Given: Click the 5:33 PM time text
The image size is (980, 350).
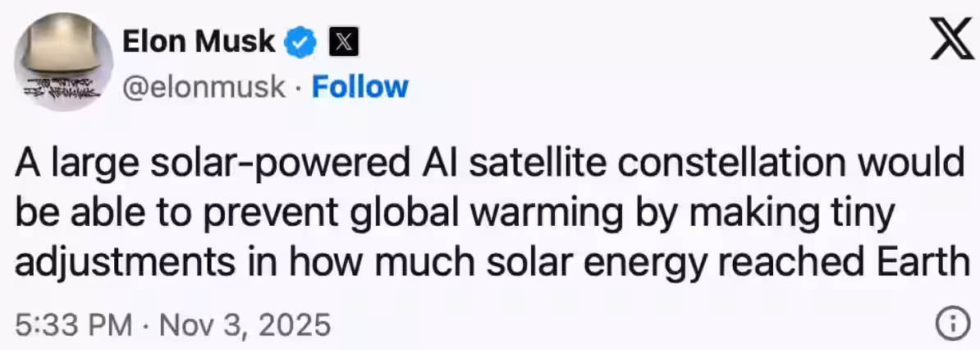Looking at the screenshot, I should pyautogui.click(x=74, y=325).
